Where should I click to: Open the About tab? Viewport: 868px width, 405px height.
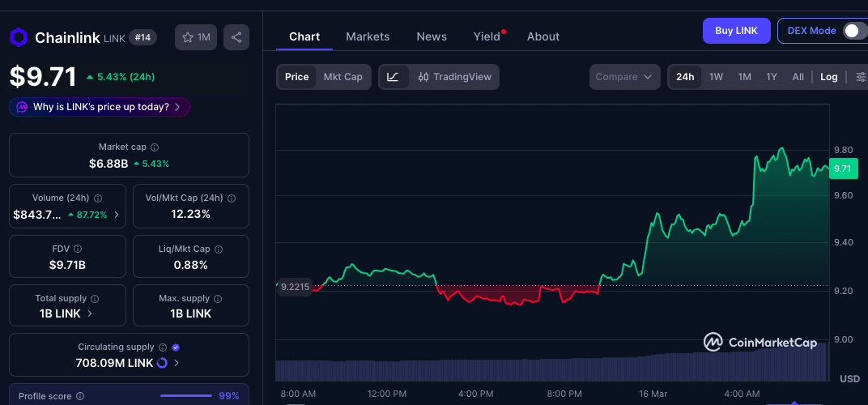pyautogui.click(x=543, y=36)
